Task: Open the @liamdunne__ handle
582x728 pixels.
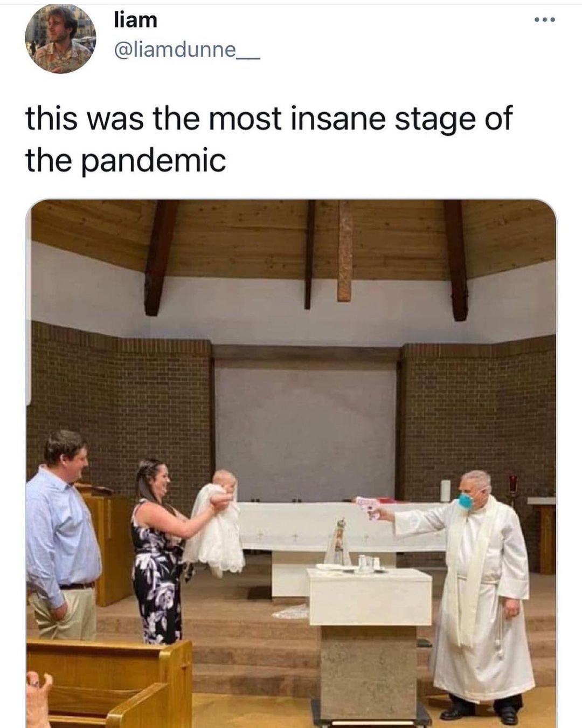Action: pyautogui.click(x=187, y=50)
